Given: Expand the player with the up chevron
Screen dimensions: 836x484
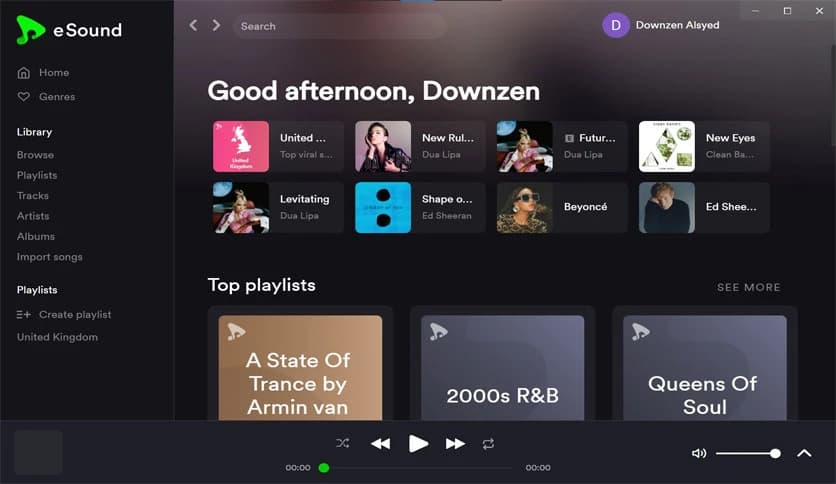Looking at the screenshot, I should tap(804, 453).
